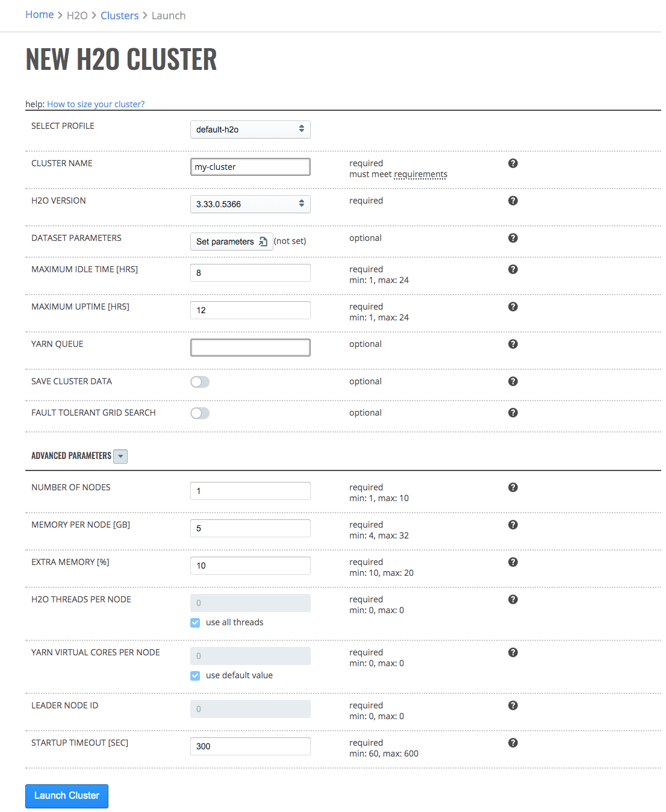Open How to size your cluster link

(96, 104)
